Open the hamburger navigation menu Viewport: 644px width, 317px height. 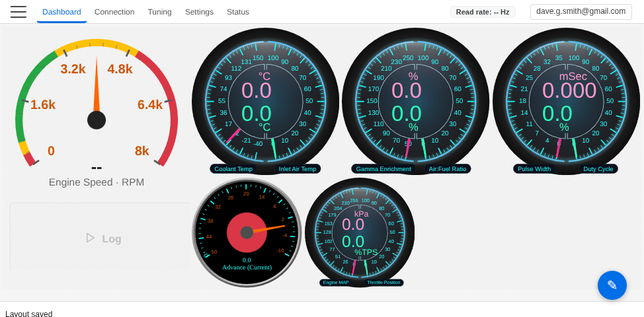click(x=19, y=12)
